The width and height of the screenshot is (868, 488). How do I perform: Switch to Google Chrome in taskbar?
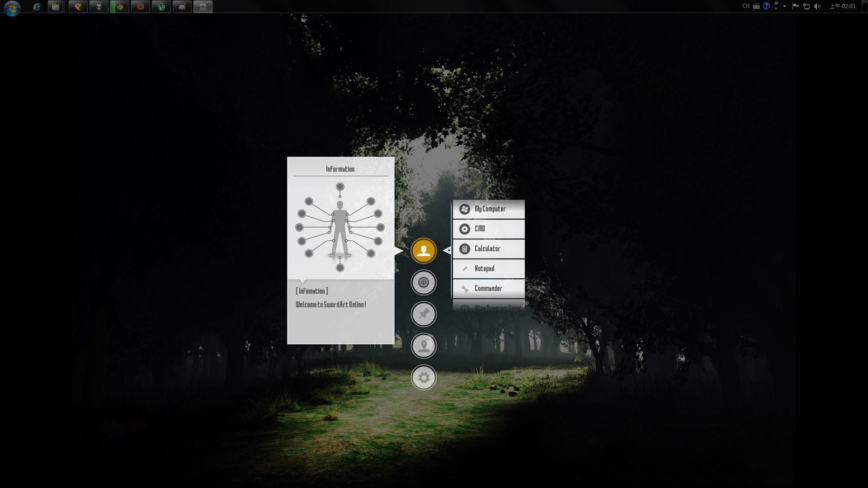point(120,7)
